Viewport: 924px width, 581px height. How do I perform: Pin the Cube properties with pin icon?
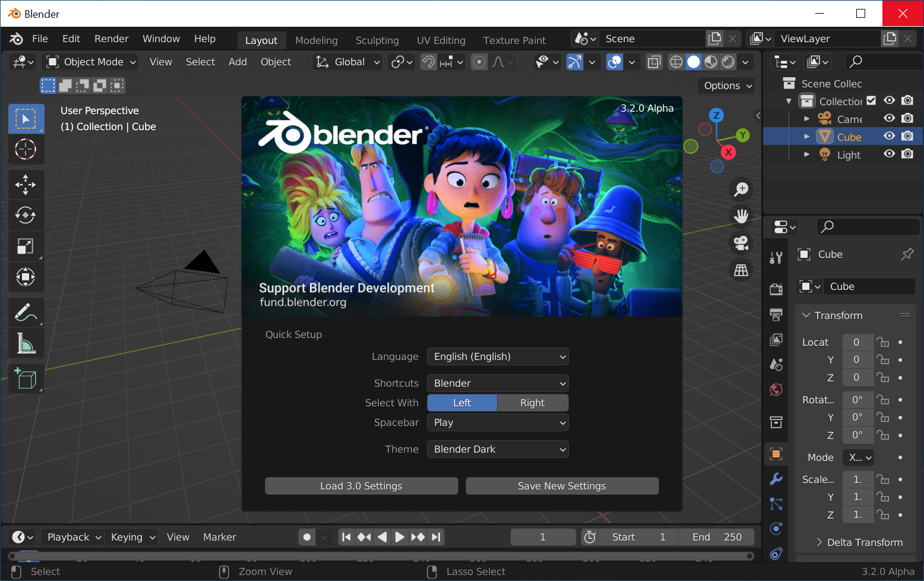coord(907,254)
